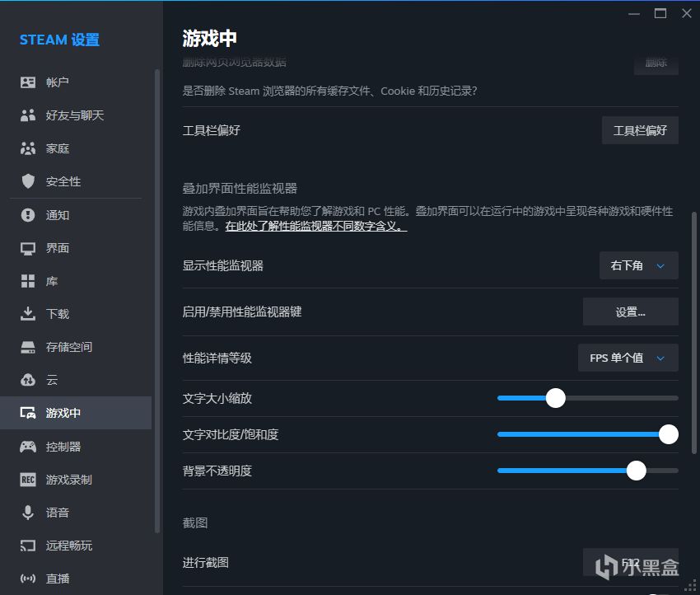Click the Controller (控制器) gamepad icon
This screenshot has width=700, height=595.
click(28, 447)
